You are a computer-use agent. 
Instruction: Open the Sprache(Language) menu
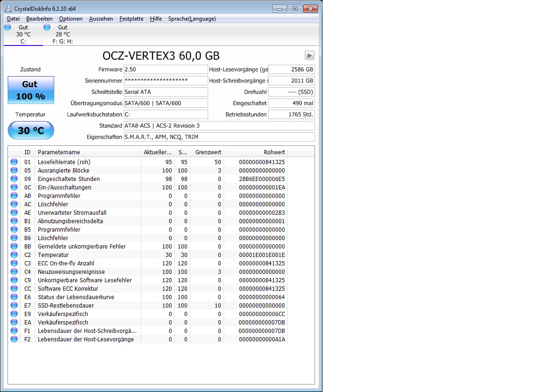click(192, 19)
